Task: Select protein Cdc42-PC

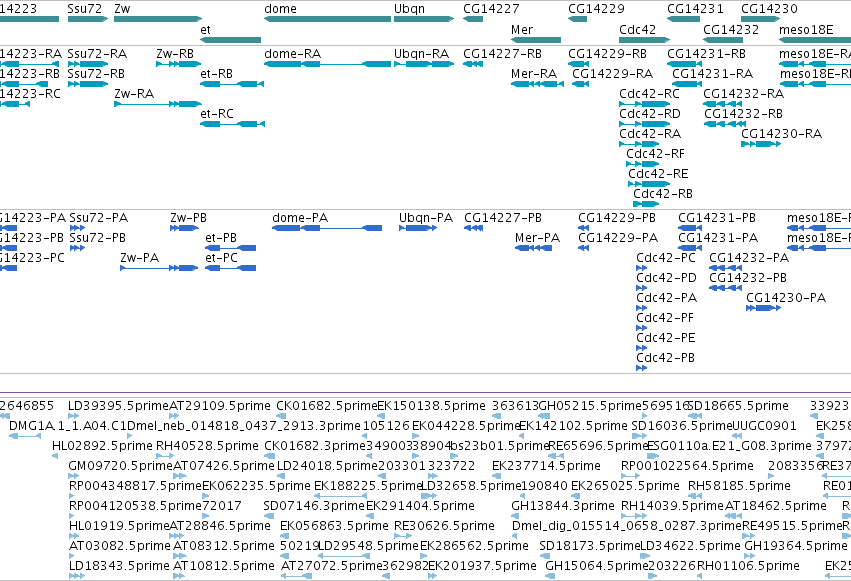Action: click(x=642, y=268)
